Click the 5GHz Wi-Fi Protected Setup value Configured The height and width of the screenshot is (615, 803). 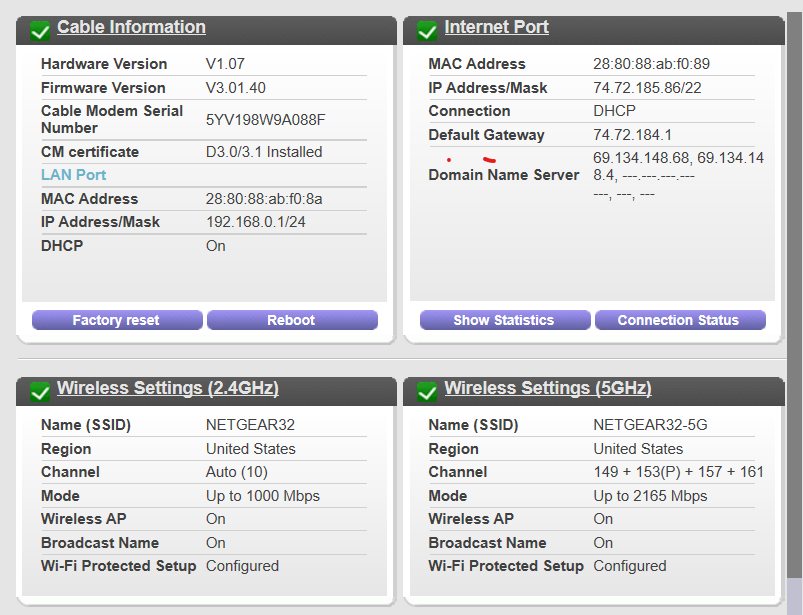[x=630, y=566]
